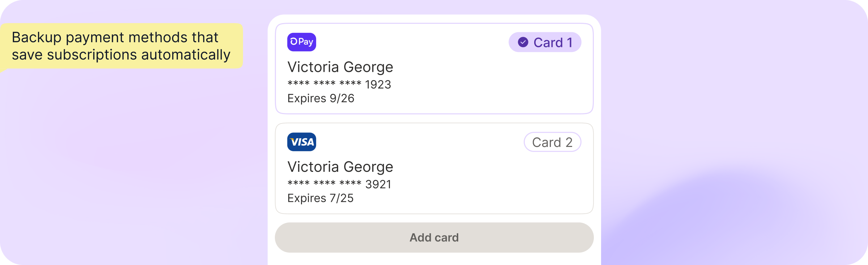Click the 'Pay' text in OPay logo
Viewport: 868px width, 265px height.
click(x=306, y=42)
